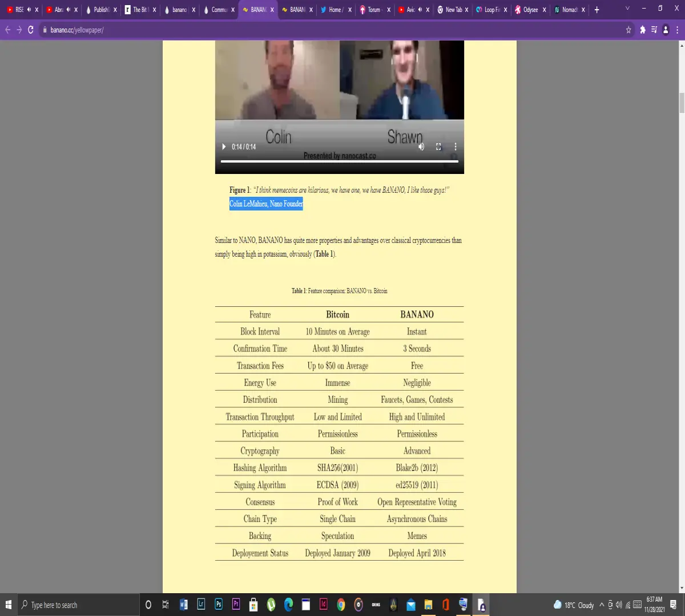
Task: Switch to the Torum tab
Action: click(373, 10)
